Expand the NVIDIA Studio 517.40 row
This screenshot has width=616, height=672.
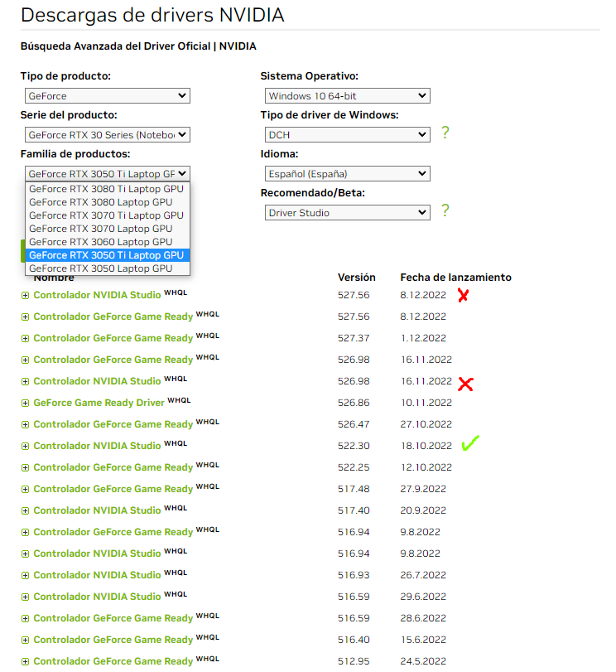(26, 511)
